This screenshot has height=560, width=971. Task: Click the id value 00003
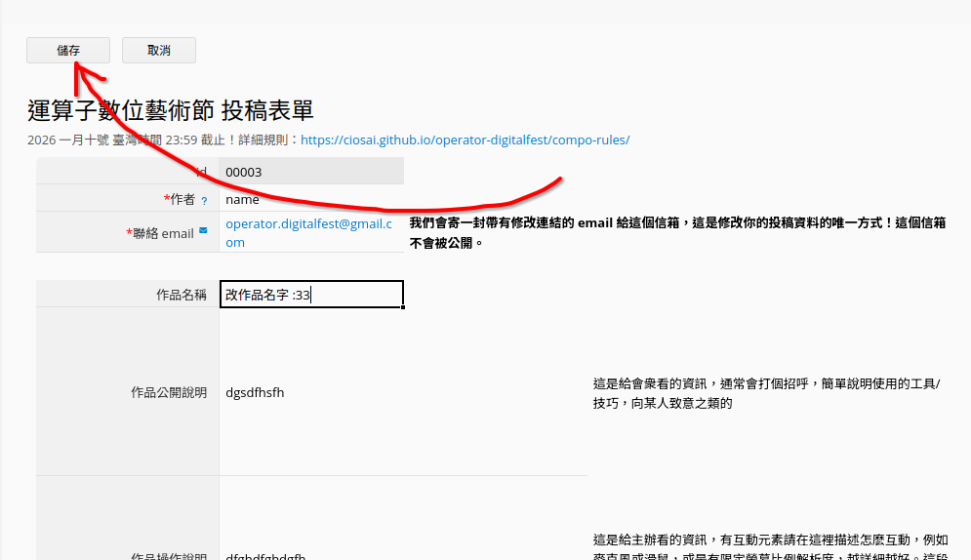coord(243,172)
